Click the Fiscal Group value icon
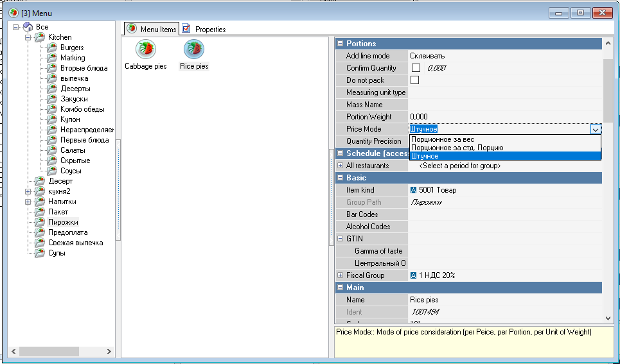The image size is (620, 364). click(x=413, y=275)
